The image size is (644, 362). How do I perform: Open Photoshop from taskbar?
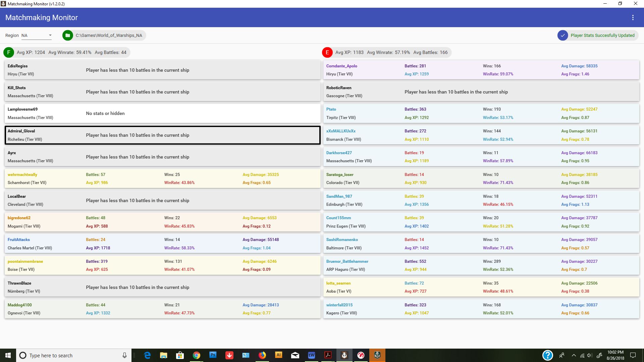(213, 355)
